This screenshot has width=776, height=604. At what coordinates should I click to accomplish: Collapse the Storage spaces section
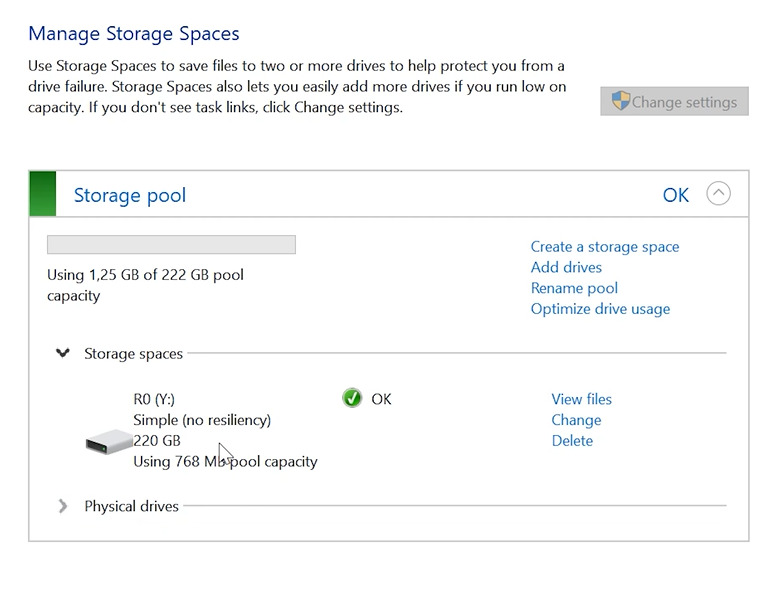coord(62,353)
